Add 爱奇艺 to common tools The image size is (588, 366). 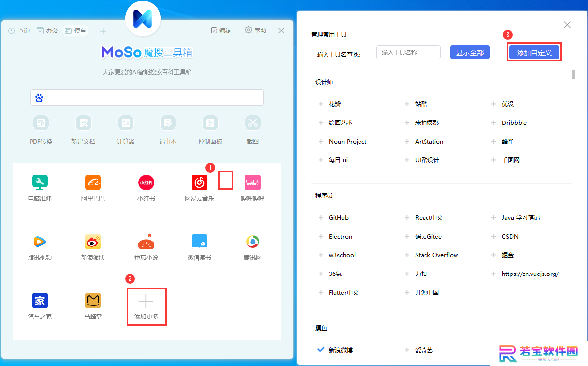pyautogui.click(x=407, y=350)
